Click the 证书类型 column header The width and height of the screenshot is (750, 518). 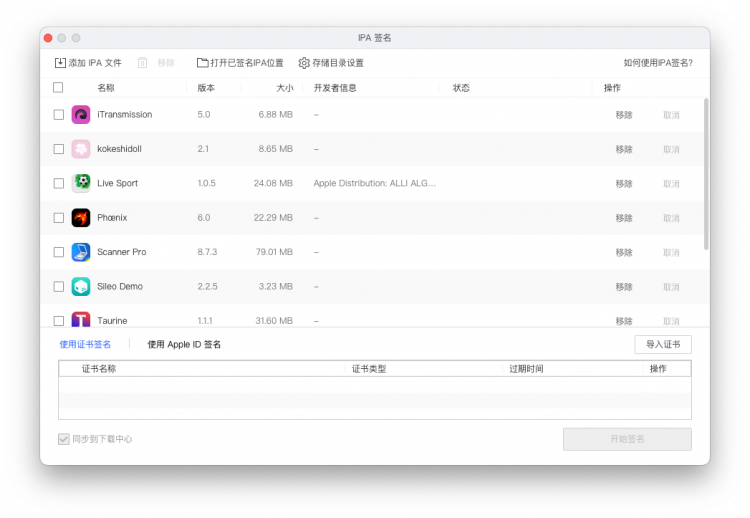click(369, 369)
